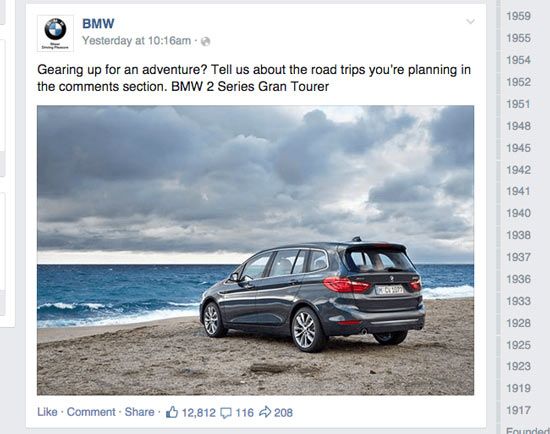This screenshot has height=434, width=550.
Task: Like the BMW post
Action: pyautogui.click(x=47, y=412)
